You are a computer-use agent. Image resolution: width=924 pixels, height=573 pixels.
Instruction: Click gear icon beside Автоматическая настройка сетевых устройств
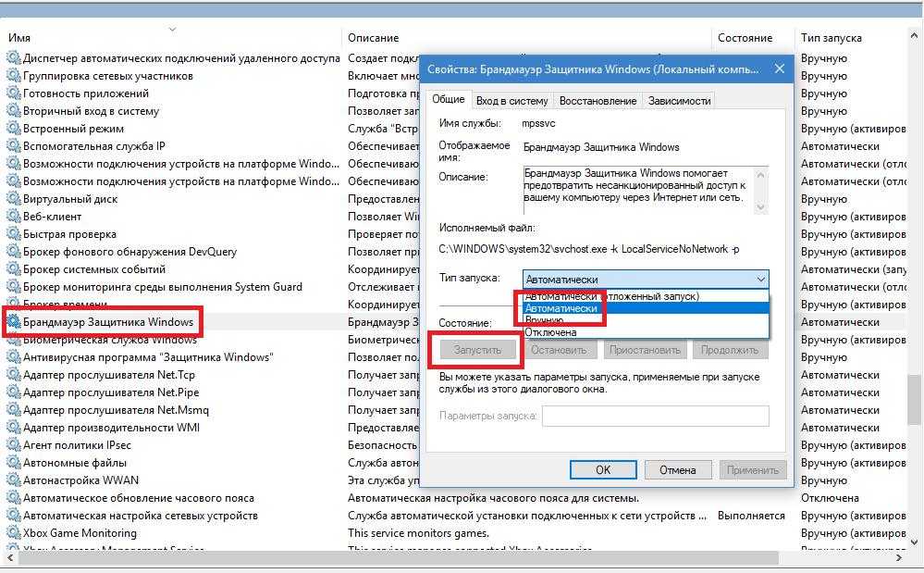point(13,516)
